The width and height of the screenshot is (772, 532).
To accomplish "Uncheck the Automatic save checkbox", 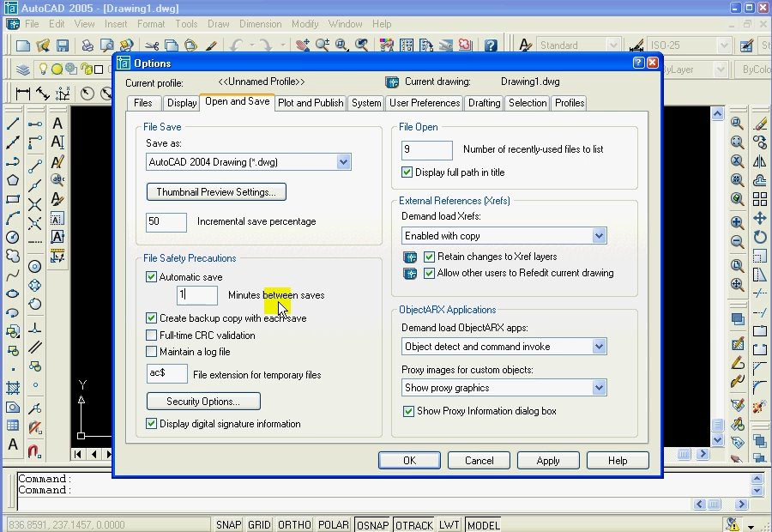I will pyautogui.click(x=151, y=277).
